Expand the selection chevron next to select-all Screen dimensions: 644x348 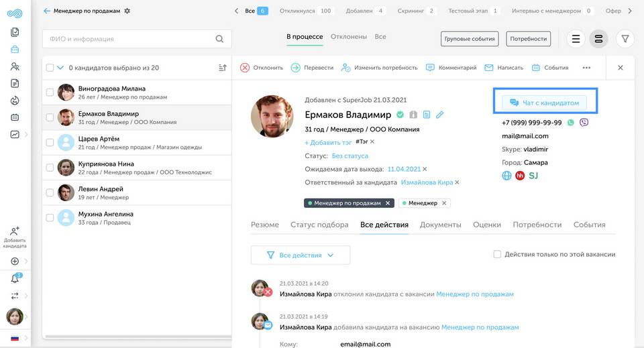coord(60,68)
